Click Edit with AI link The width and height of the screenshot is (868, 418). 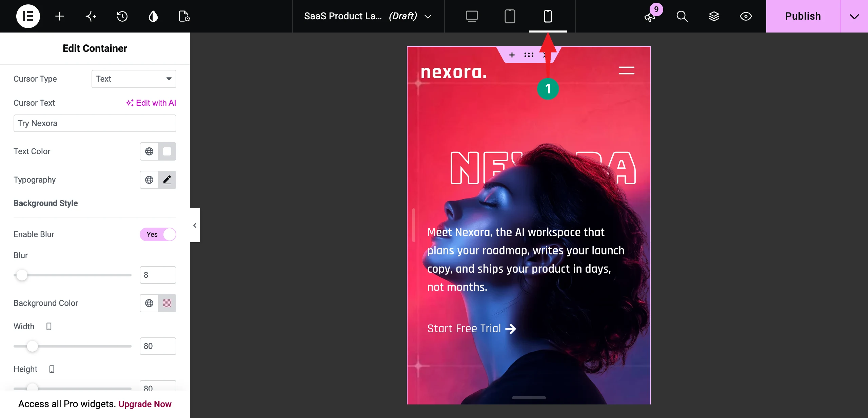click(x=151, y=103)
